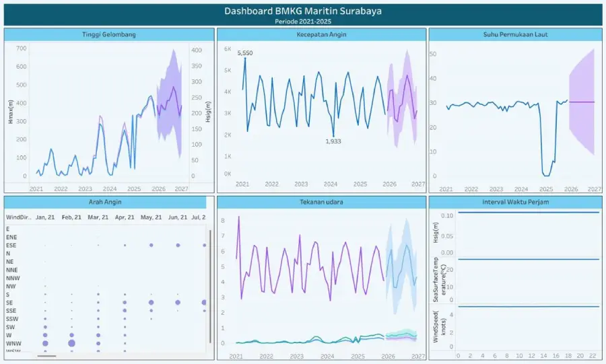Select the SW wind direction row label
This screenshot has height=364, width=606.
10,327
